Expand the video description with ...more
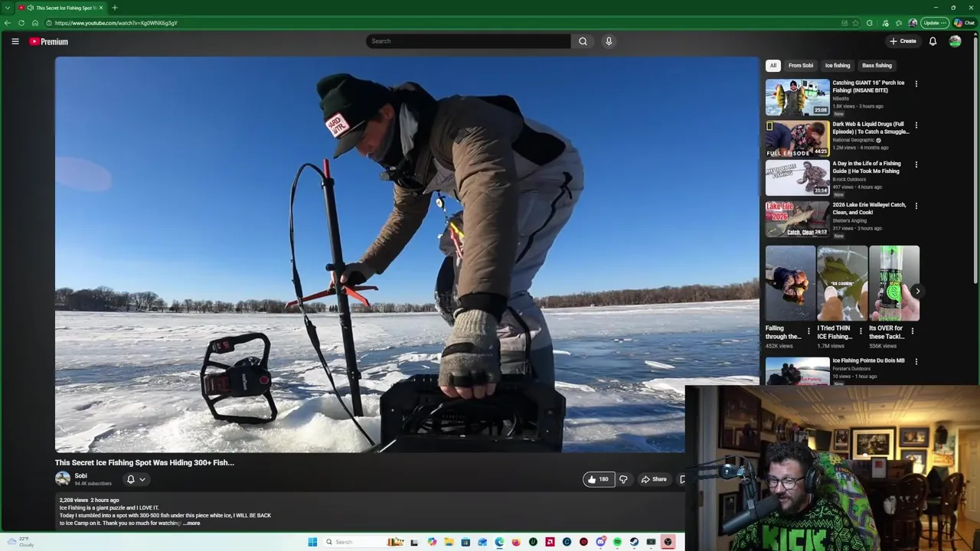The width and height of the screenshot is (980, 551). (191, 523)
